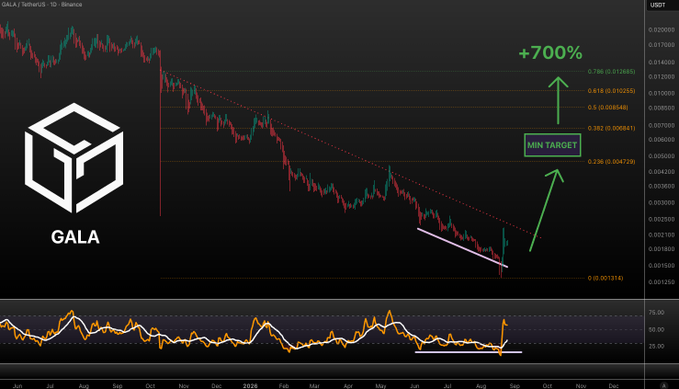Select the 0 (0.001314) Fibonacci label
Viewport: 679px width, 389px height.
pos(605,278)
